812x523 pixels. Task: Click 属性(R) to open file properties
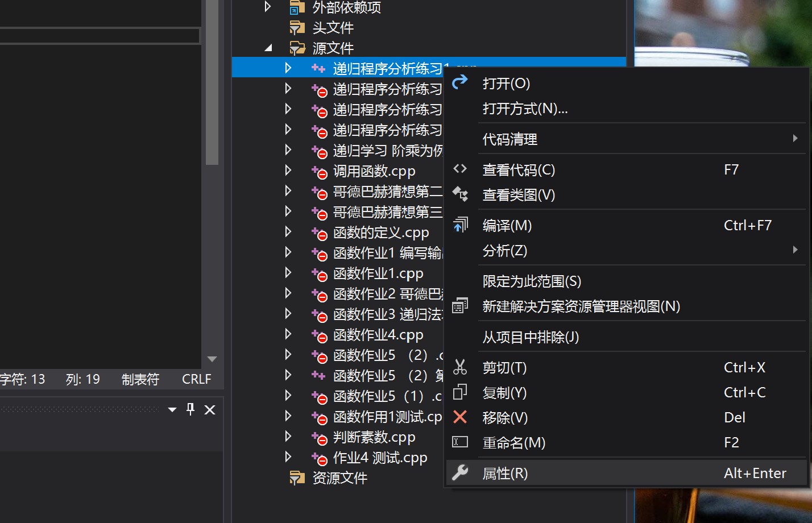504,472
